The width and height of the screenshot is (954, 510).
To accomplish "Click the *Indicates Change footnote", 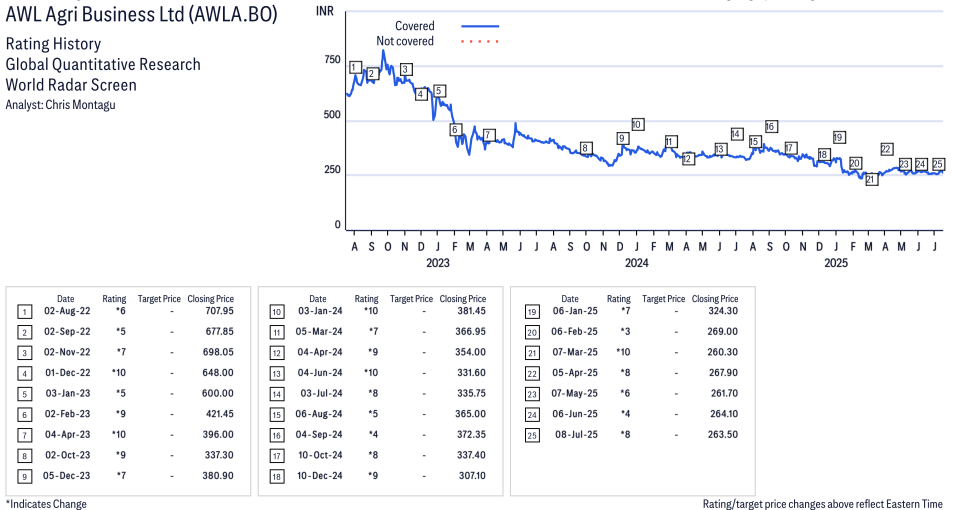I will 46,504.
